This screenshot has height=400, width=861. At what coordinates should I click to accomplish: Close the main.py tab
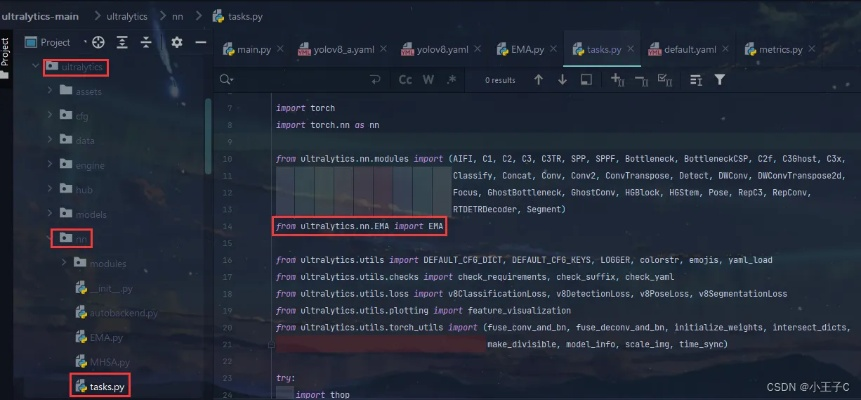point(280,49)
